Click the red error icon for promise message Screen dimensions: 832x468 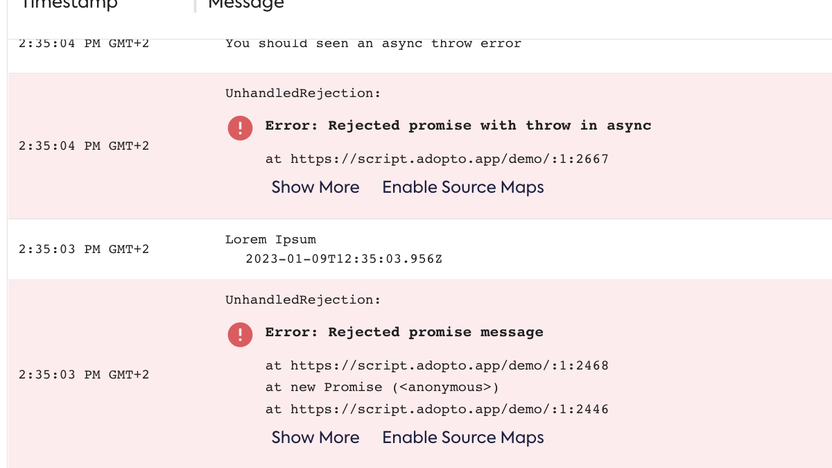[x=240, y=334]
